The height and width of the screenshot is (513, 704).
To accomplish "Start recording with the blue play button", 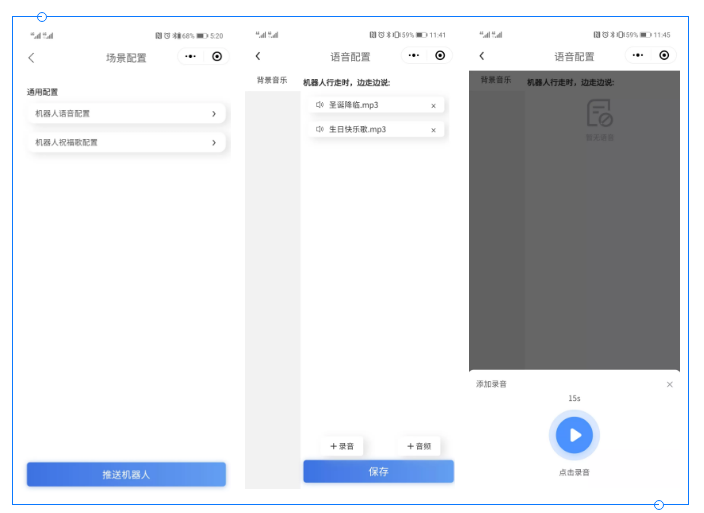I will coord(574,435).
